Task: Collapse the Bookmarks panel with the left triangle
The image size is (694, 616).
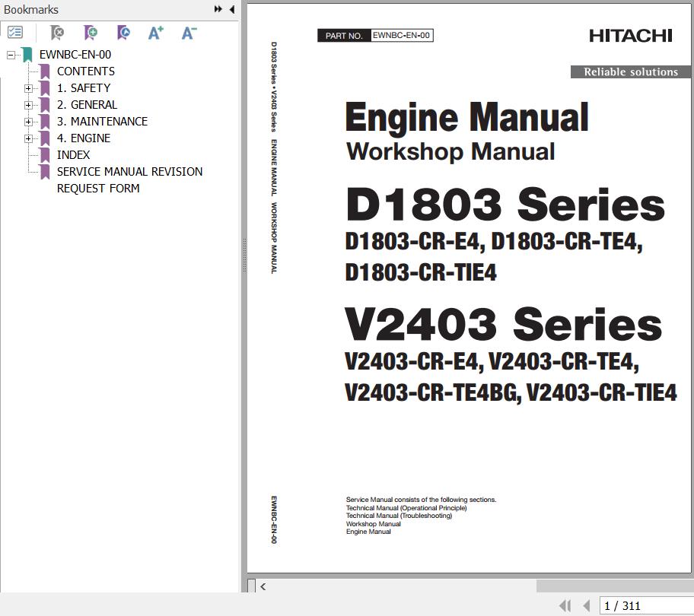Action: tap(232, 9)
